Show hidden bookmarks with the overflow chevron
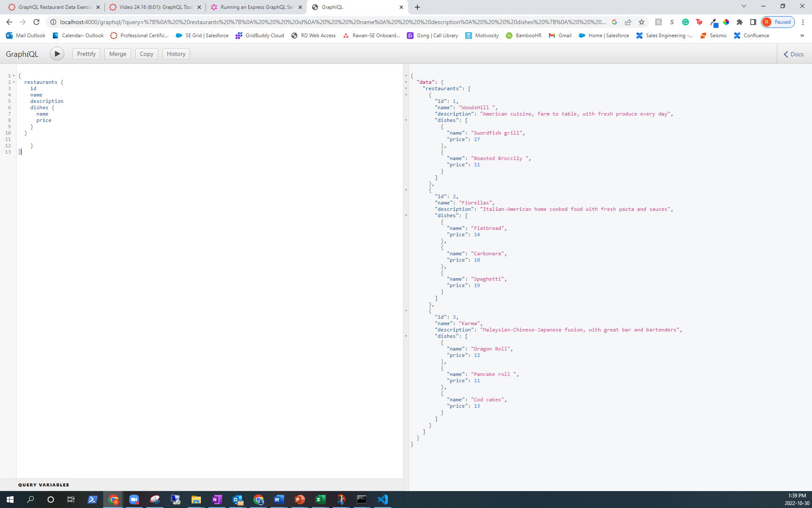812x508 pixels. (x=802, y=36)
